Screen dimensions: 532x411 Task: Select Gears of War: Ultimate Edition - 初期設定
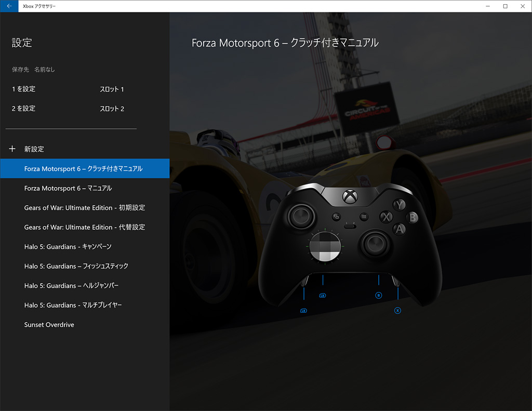tap(85, 207)
